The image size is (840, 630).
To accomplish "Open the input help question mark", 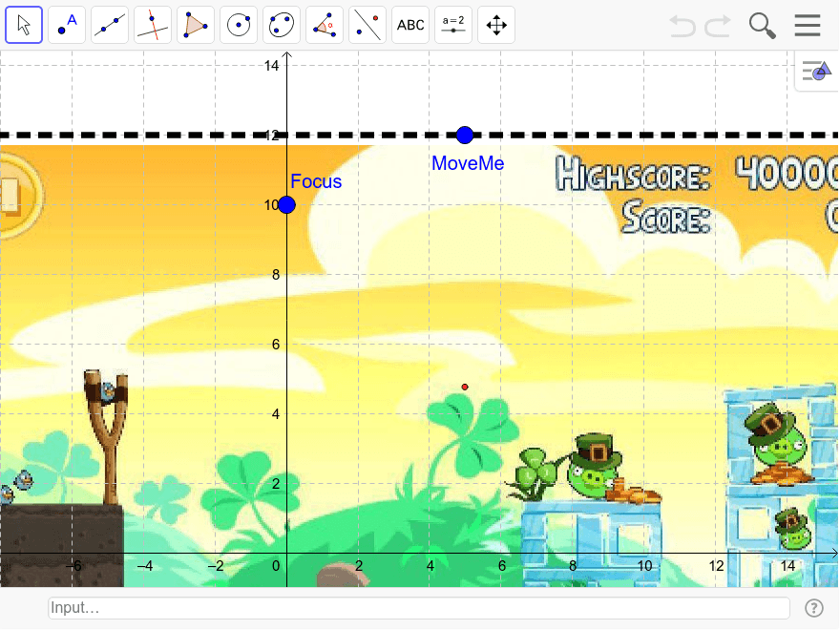I will click(814, 608).
